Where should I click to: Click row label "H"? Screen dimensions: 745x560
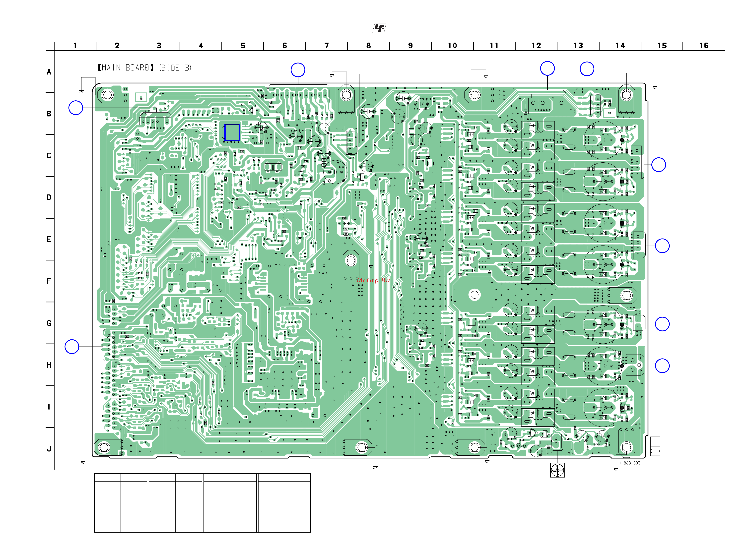(x=49, y=365)
